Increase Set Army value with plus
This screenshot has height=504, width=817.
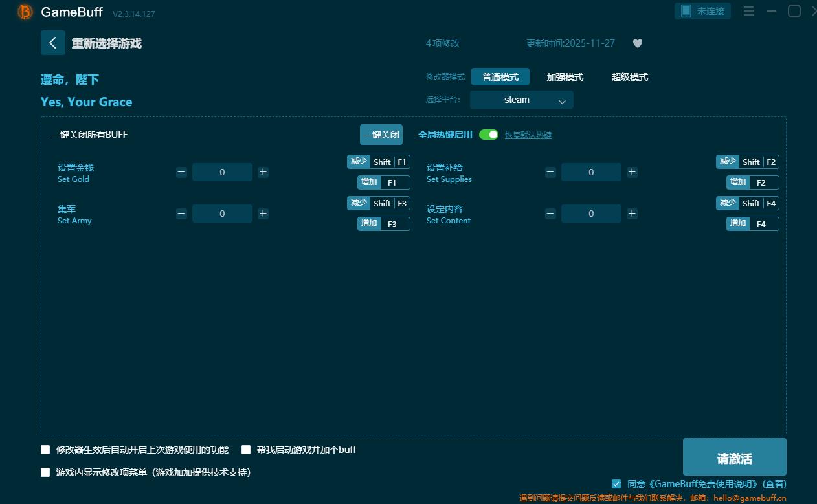click(x=263, y=214)
